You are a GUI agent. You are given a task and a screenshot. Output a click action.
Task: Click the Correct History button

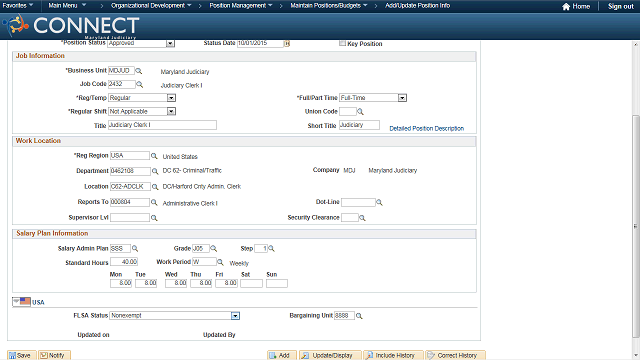point(456,356)
